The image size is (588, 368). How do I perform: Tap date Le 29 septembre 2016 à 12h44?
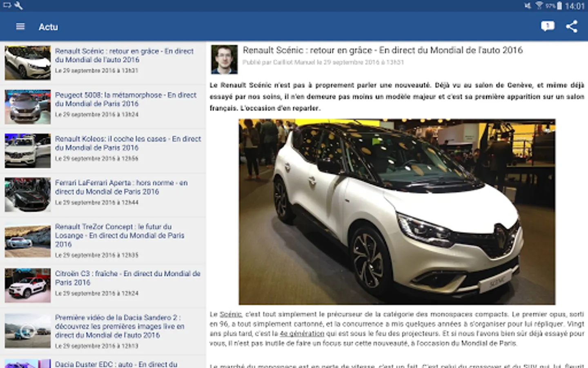click(x=97, y=202)
